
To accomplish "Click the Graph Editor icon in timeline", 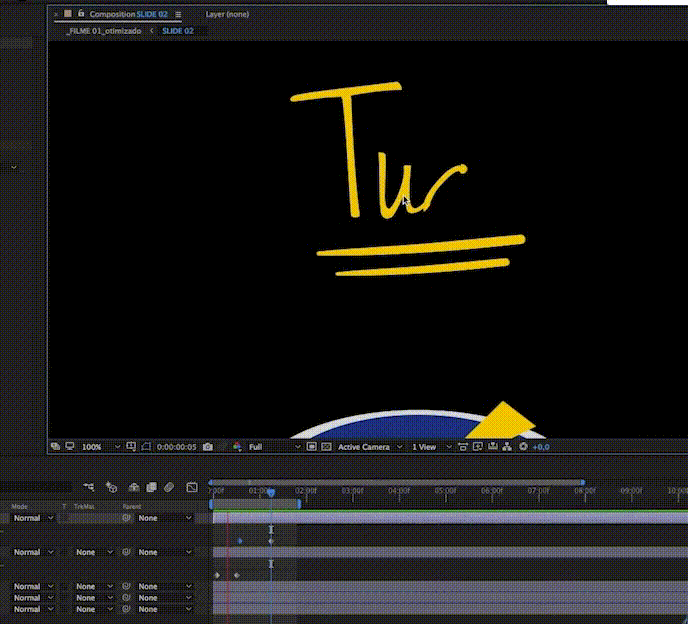I will click(192, 487).
